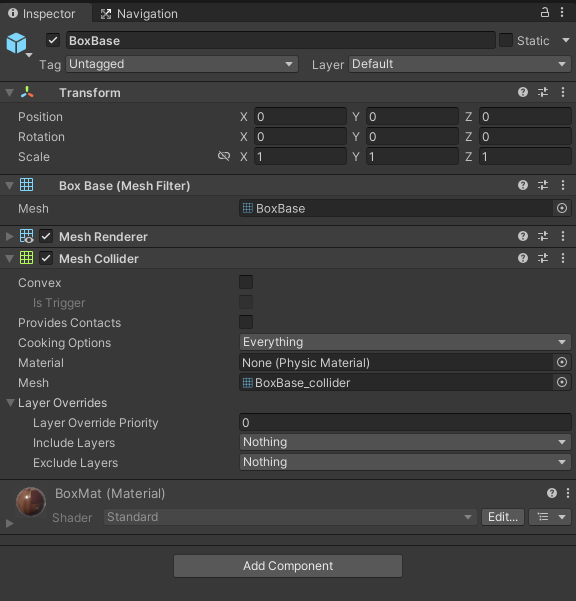The image size is (576, 601).
Task: Open the Transform component options menu
Action: (563, 92)
